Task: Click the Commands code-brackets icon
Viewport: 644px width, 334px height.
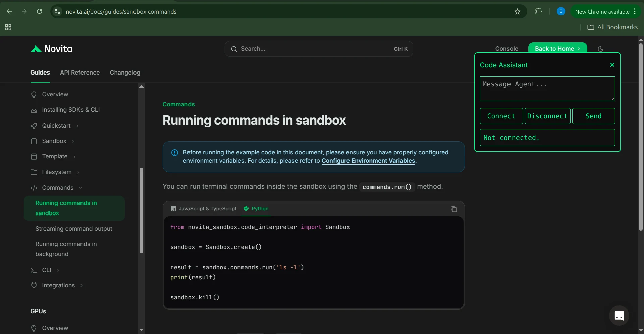Action: [34, 188]
